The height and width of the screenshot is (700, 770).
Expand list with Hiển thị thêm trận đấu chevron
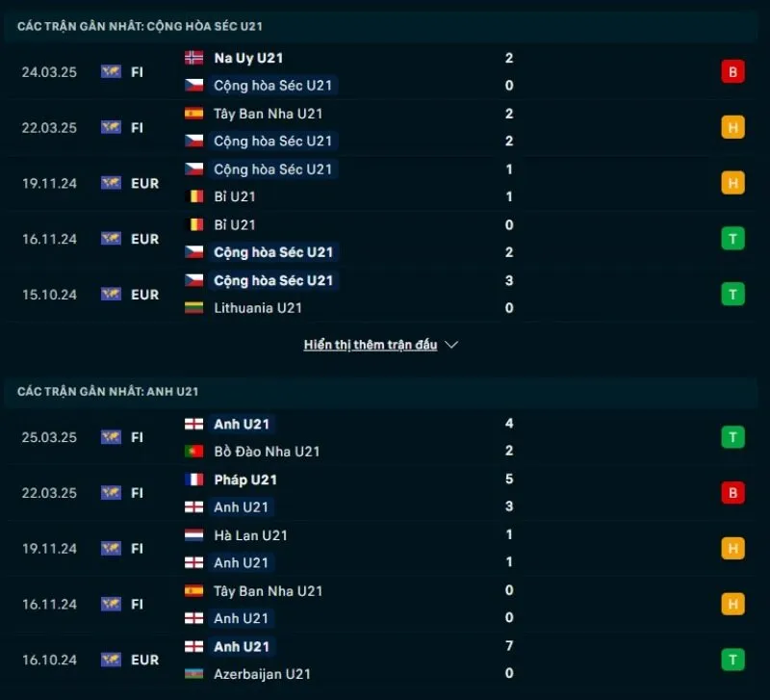(452, 345)
